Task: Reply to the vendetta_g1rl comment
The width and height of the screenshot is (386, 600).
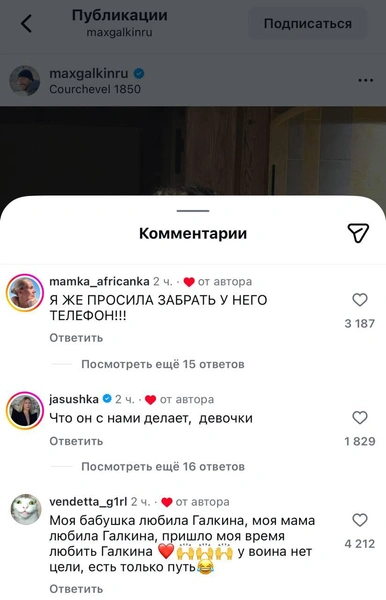Action: [x=76, y=589]
